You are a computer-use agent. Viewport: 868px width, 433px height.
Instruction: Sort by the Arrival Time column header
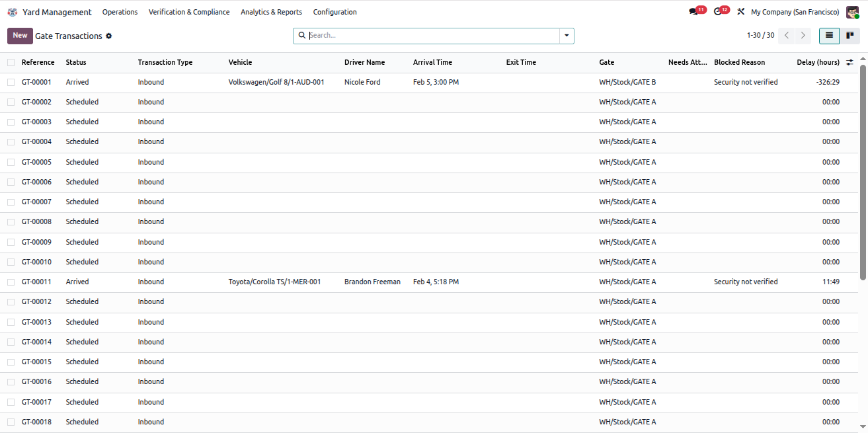coord(432,62)
